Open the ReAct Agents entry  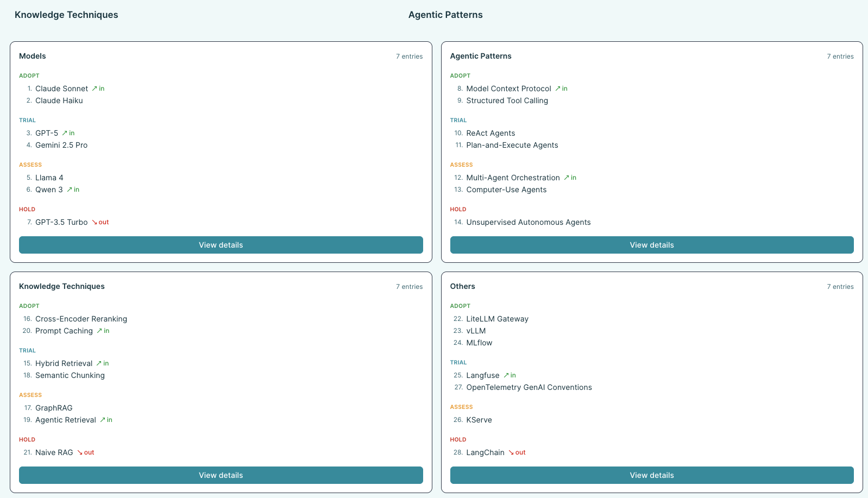[x=491, y=133]
